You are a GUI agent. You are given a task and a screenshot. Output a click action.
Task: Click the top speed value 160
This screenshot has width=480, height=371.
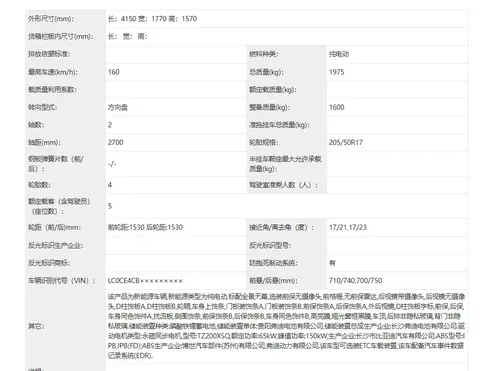114,72
